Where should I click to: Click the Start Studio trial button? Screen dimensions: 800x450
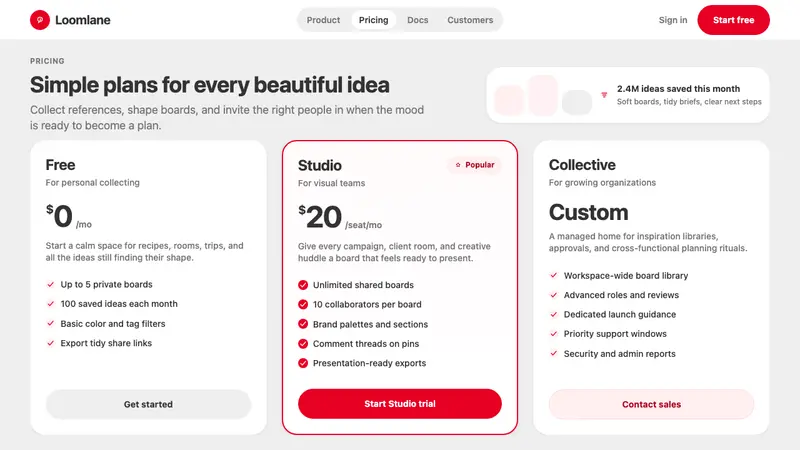[399, 404]
